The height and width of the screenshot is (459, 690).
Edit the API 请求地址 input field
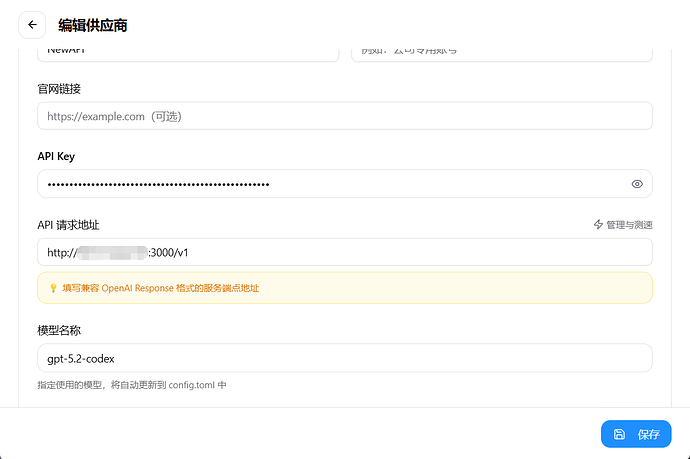(x=345, y=252)
